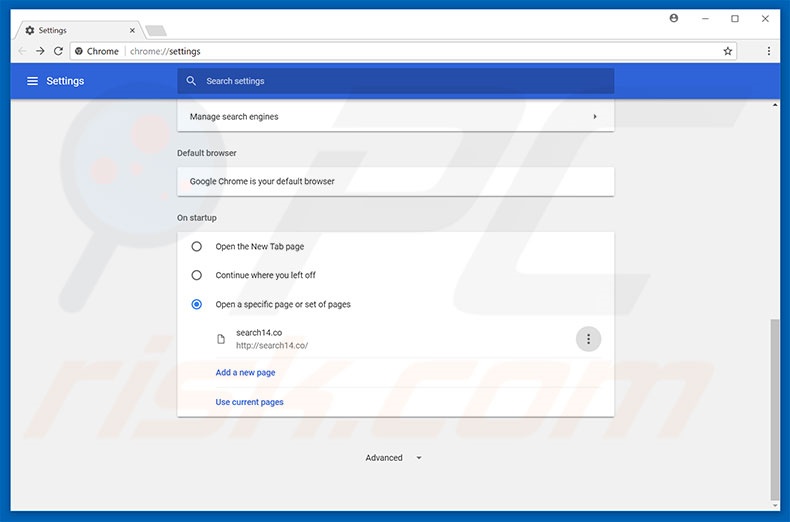Click the search14.co page file icon
The image size is (790, 522).
[x=221, y=339]
